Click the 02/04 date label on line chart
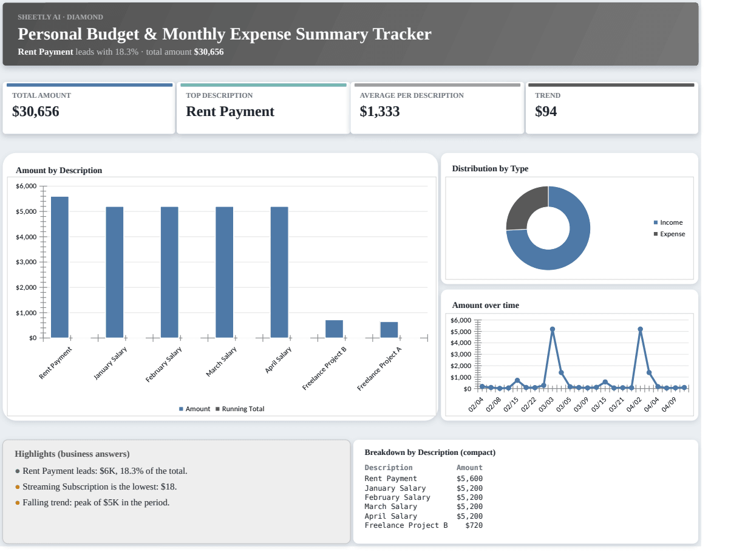Viewport: 745px width, 560px height. [476, 405]
